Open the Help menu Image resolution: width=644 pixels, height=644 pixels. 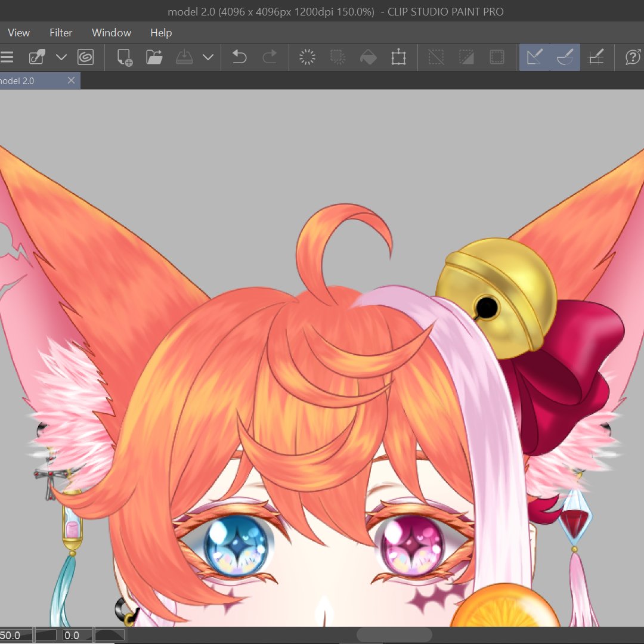pos(161,32)
